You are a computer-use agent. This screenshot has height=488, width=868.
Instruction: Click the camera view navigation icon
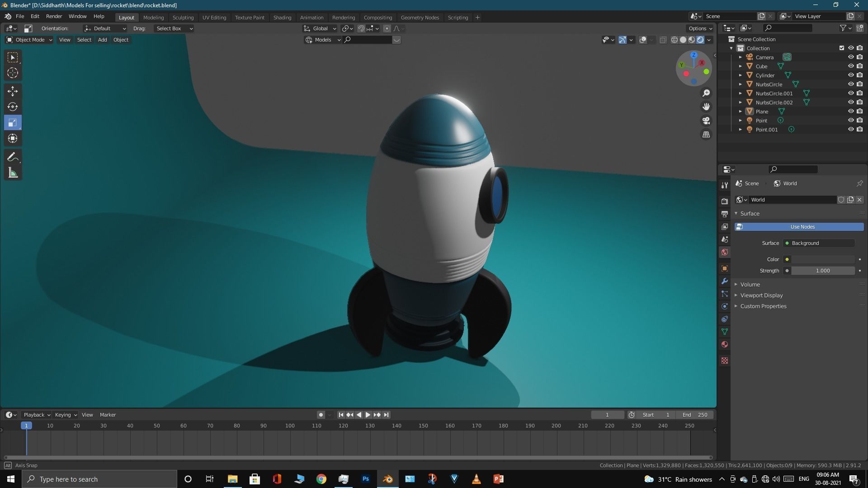point(706,121)
